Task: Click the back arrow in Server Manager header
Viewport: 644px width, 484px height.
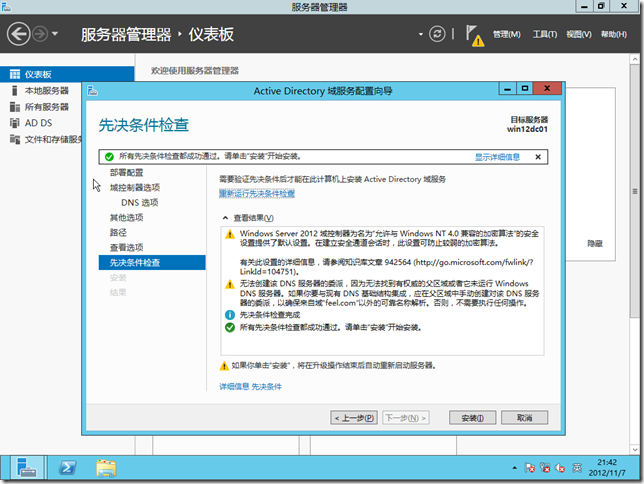Action: click(x=18, y=34)
